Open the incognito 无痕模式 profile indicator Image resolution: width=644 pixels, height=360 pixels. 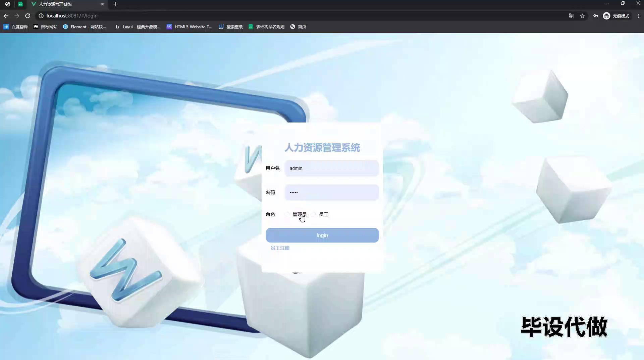tap(616, 16)
